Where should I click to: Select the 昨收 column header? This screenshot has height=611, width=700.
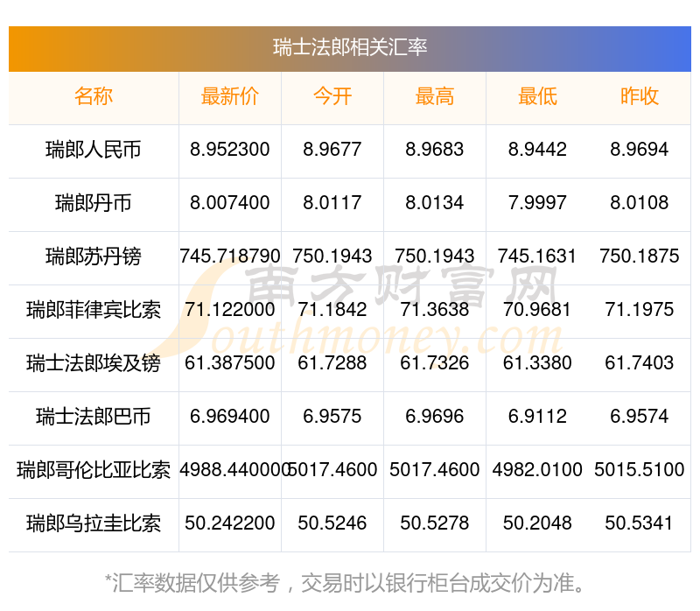[640, 96]
